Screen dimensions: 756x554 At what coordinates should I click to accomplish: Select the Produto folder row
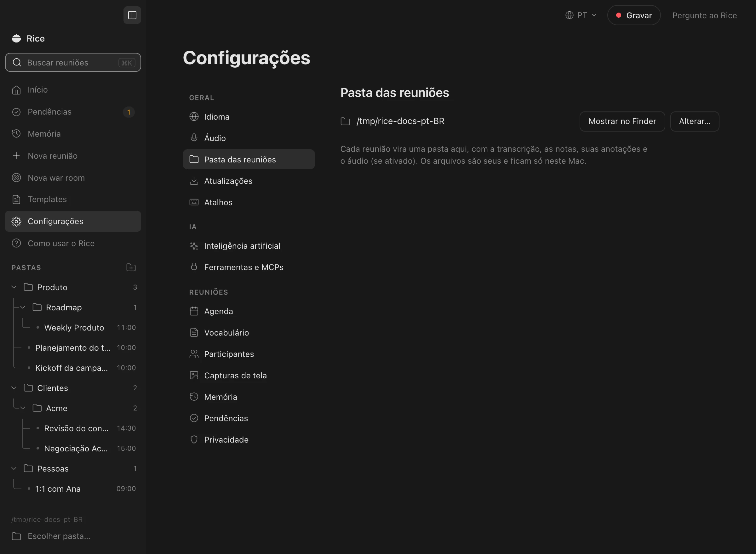(x=73, y=287)
